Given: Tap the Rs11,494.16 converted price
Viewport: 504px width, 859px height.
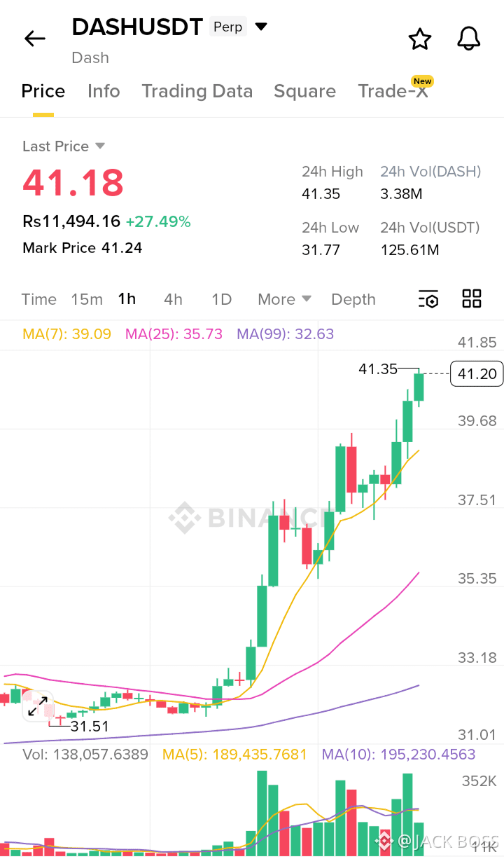Looking at the screenshot, I should point(71,222).
